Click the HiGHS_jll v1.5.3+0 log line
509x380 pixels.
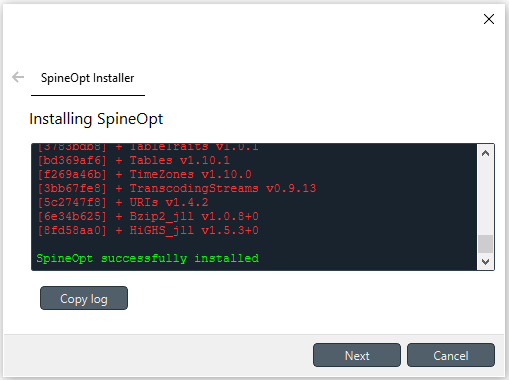pyautogui.click(x=148, y=230)
